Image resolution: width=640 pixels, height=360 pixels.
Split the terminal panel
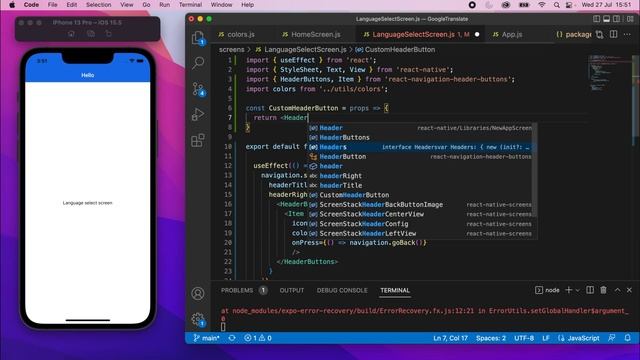pos(590,290)
